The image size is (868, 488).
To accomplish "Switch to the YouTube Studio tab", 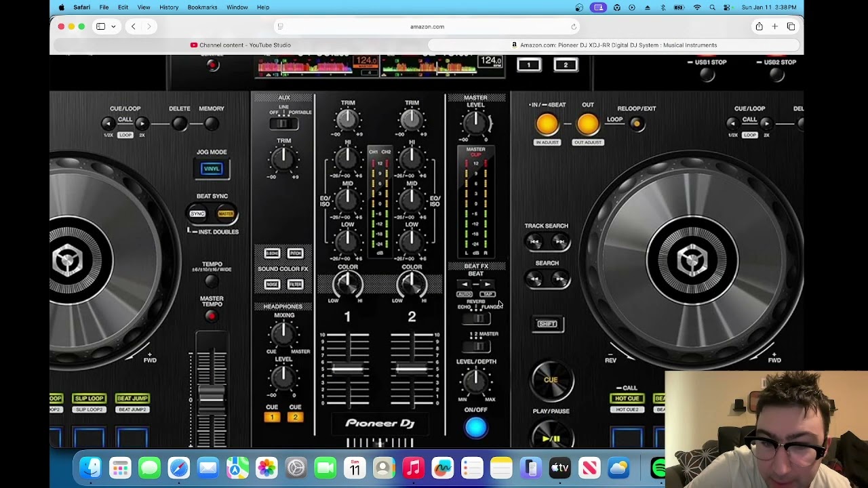I will [240, 45].
